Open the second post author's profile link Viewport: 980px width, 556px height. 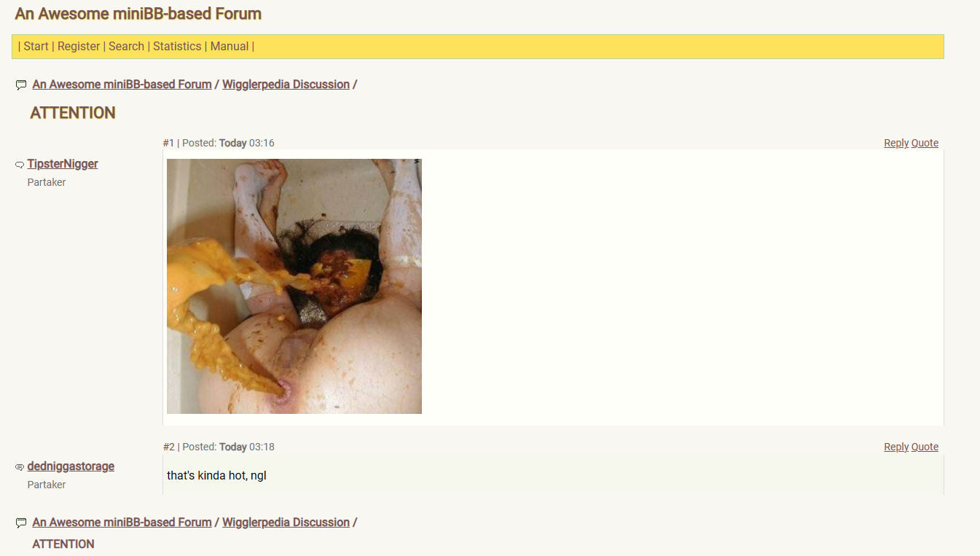click(71, 466)
